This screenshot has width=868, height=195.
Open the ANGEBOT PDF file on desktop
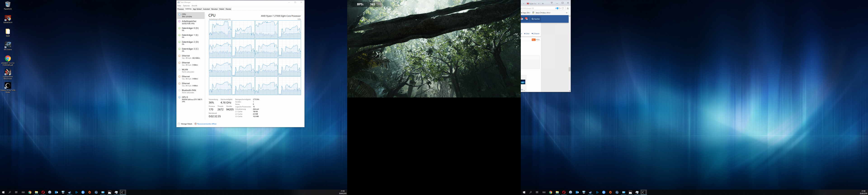tap(8, 61)
